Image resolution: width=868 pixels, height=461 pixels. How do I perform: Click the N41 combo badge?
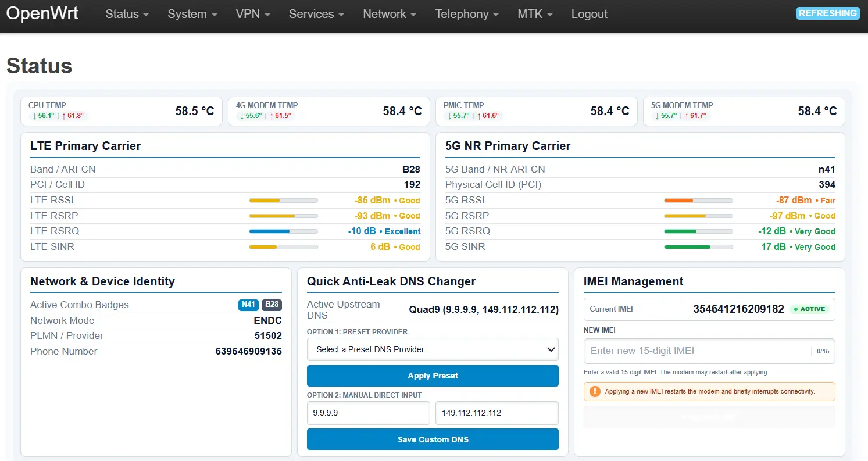[x=248, y=305]
